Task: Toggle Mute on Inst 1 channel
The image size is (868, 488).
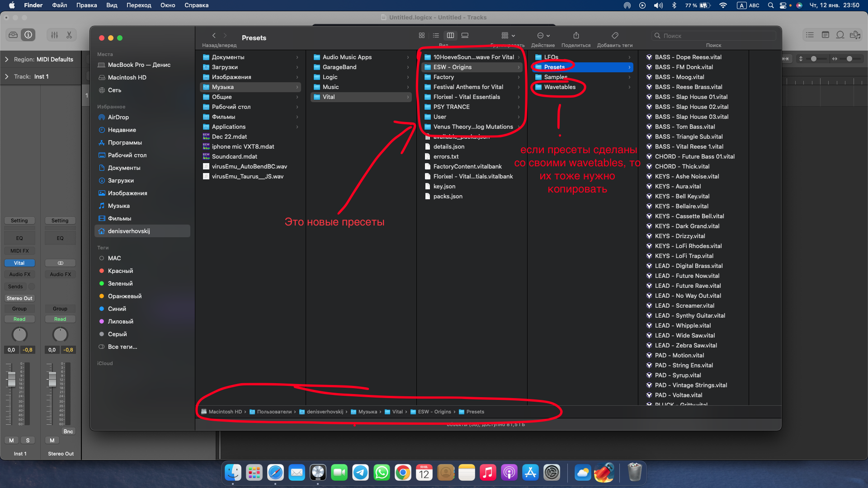Action: (x=11, y=440)
